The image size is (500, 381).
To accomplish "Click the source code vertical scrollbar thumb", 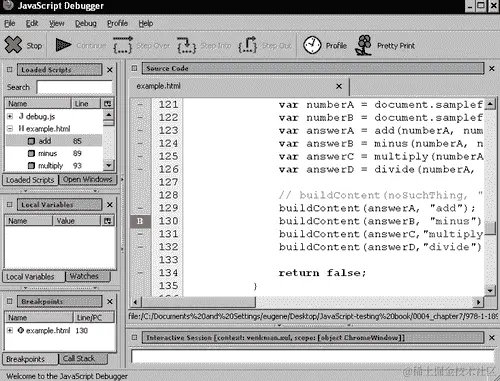I will [x=490, y=228].
